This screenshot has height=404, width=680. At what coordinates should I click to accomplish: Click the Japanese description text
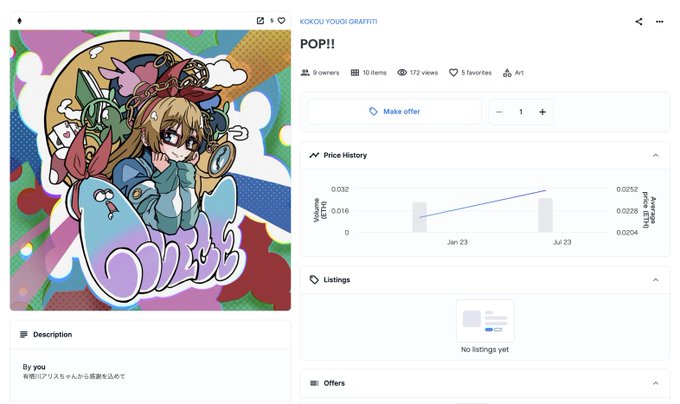tap(74, 376)
